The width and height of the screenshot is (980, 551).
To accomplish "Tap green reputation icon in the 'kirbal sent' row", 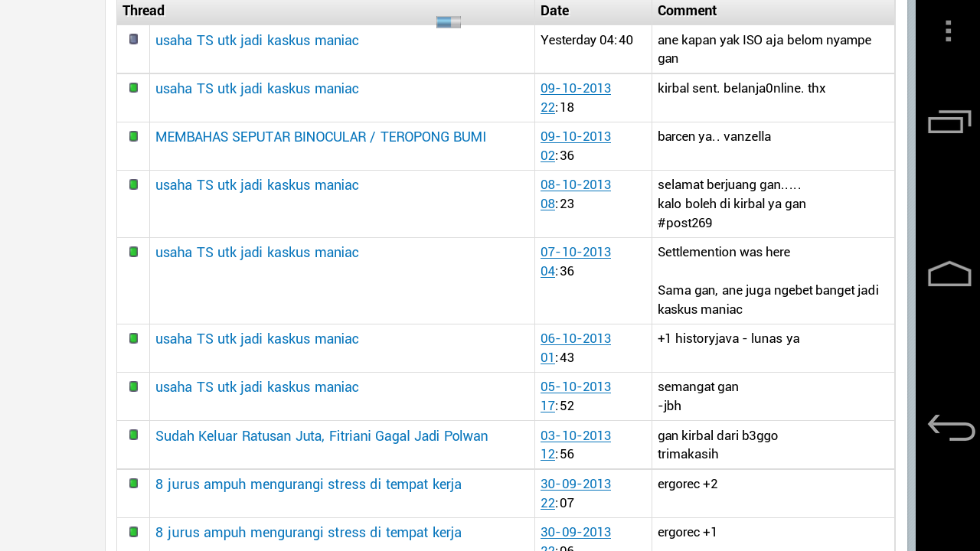I will (x=133, y=88).
